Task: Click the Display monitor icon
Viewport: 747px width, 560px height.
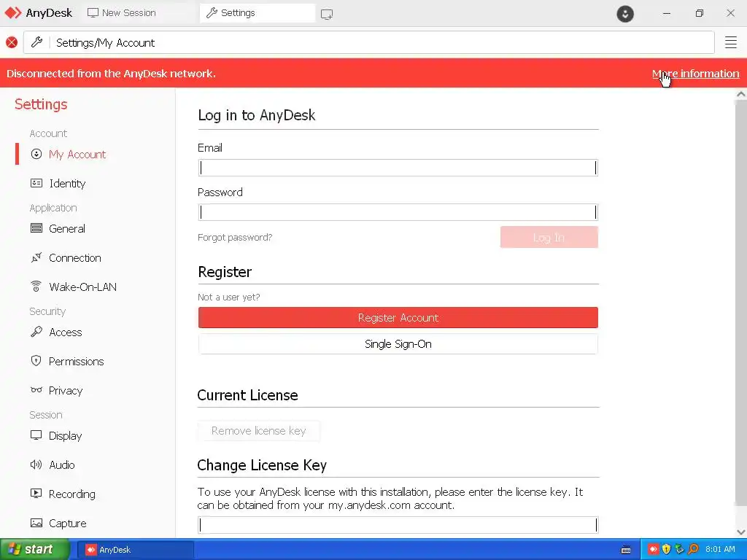Action: pos(36,435)
